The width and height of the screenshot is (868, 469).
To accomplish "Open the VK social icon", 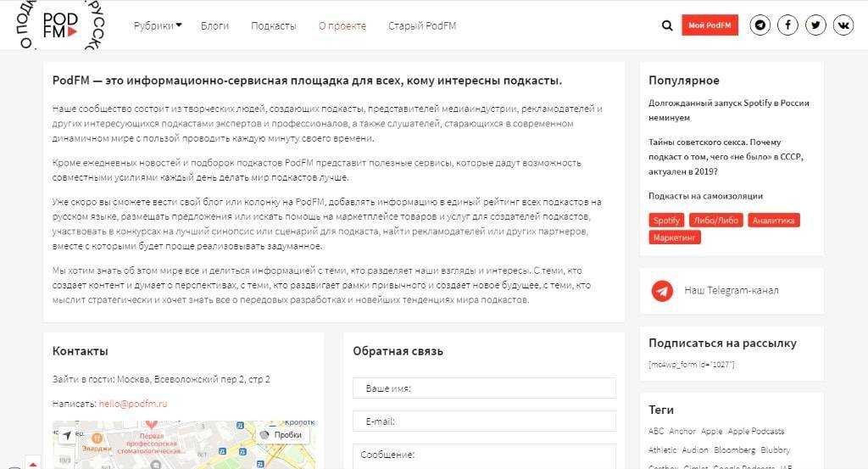I will (x=843, y=25).
